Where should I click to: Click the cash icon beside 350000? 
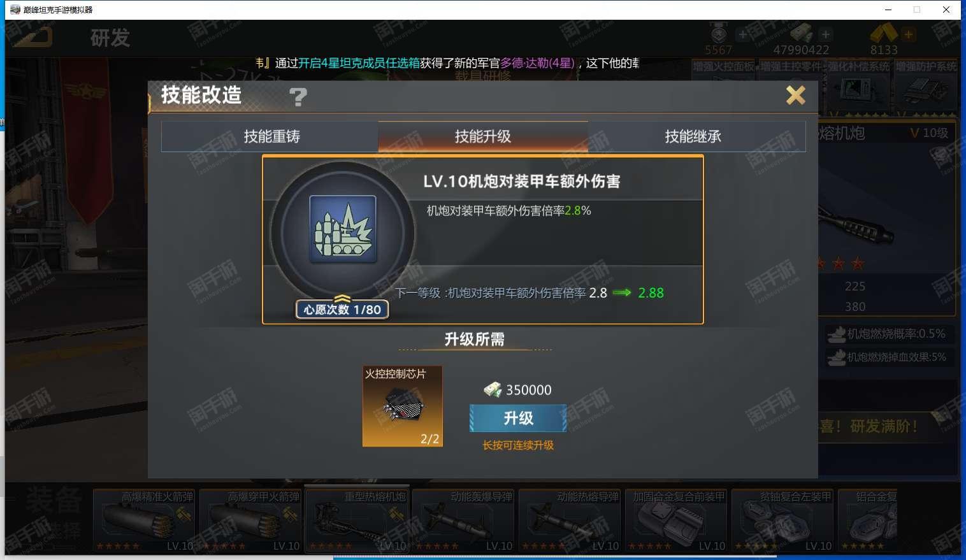[x=493, y=389]
